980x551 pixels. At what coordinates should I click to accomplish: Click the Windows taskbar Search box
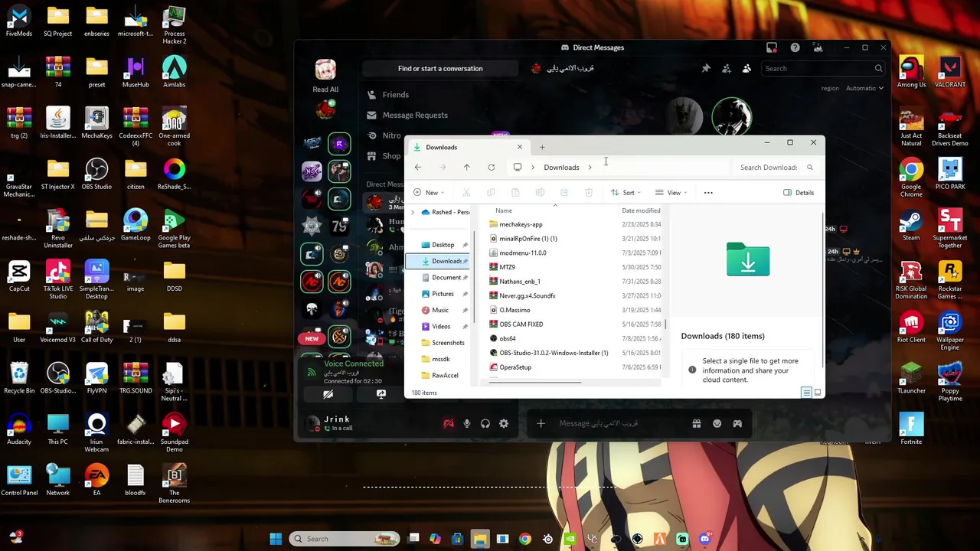(x=344, y=539)
